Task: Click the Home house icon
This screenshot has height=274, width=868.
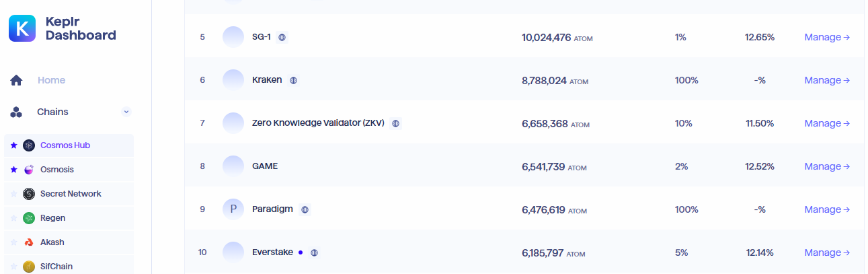Action: (x=17, y=81)
